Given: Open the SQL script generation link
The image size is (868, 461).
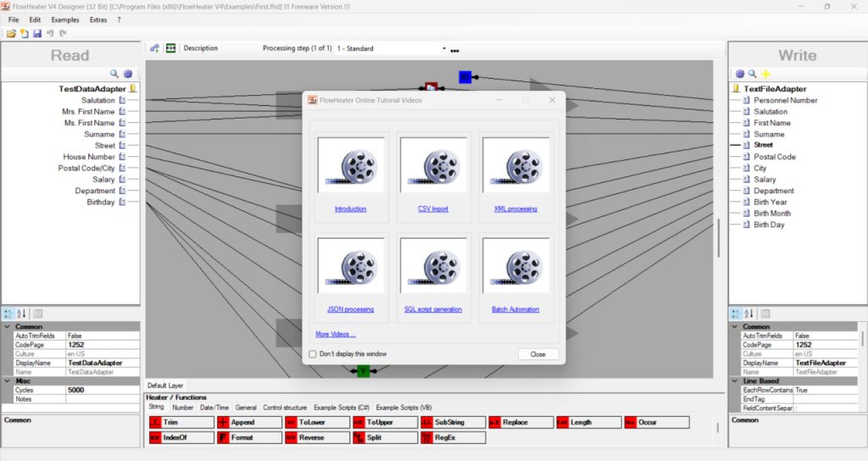Looking at the screenshot, I should click(x=433, y=309).
